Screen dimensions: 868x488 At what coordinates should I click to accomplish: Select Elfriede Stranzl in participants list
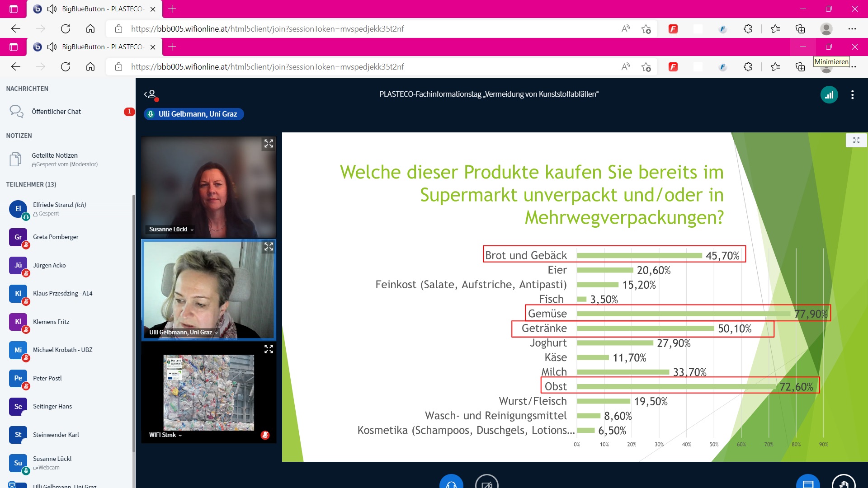coord(68,209)
